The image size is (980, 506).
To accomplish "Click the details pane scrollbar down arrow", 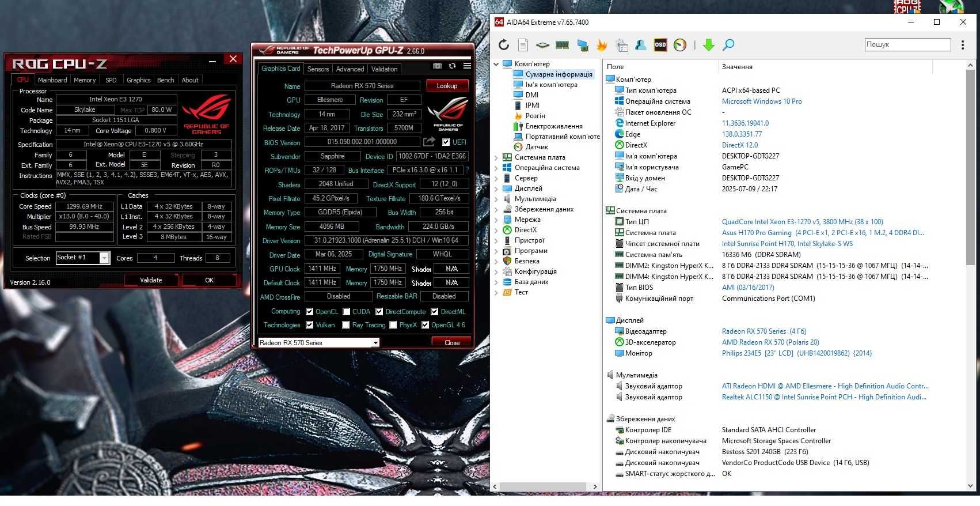I will pos(970,486).
